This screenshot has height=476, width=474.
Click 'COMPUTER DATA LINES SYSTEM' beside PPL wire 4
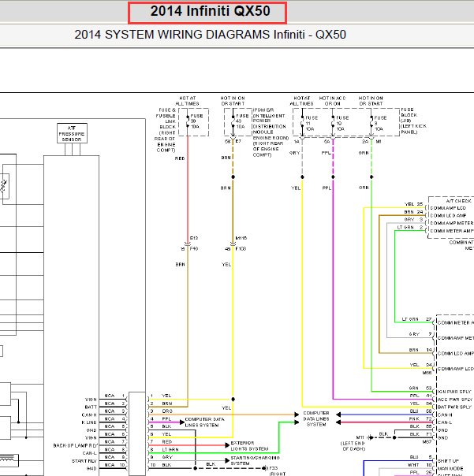coord(204,422)
